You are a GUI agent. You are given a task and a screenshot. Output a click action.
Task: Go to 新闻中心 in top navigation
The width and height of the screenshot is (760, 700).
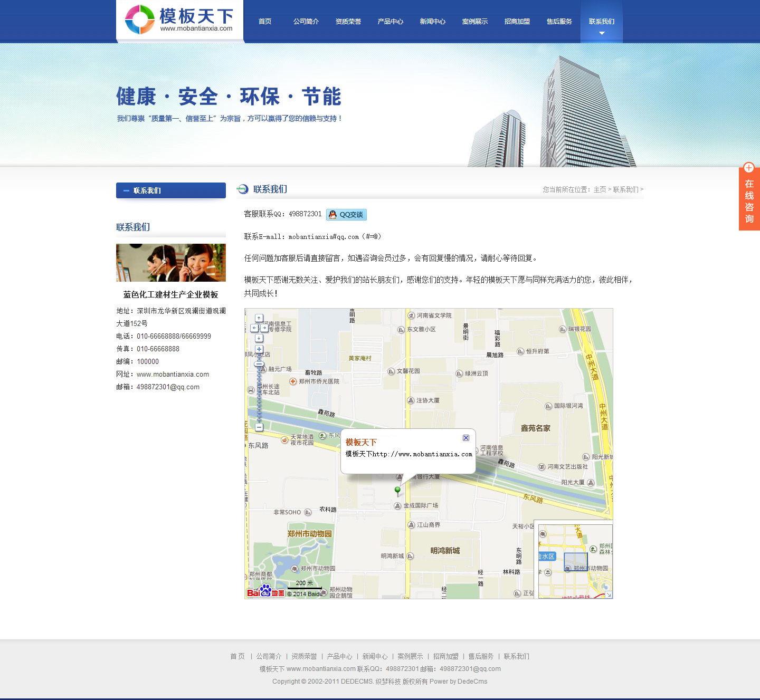[433, 22]
